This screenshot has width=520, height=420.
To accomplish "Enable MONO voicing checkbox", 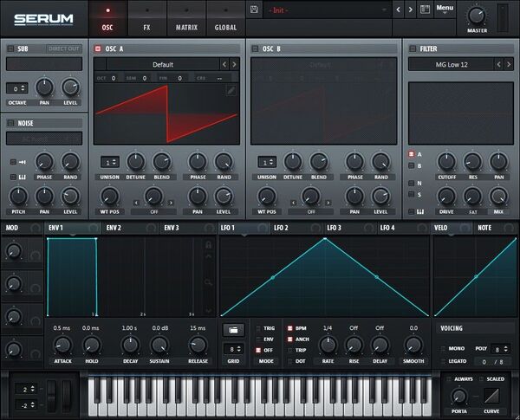I will tap(443, 348).
